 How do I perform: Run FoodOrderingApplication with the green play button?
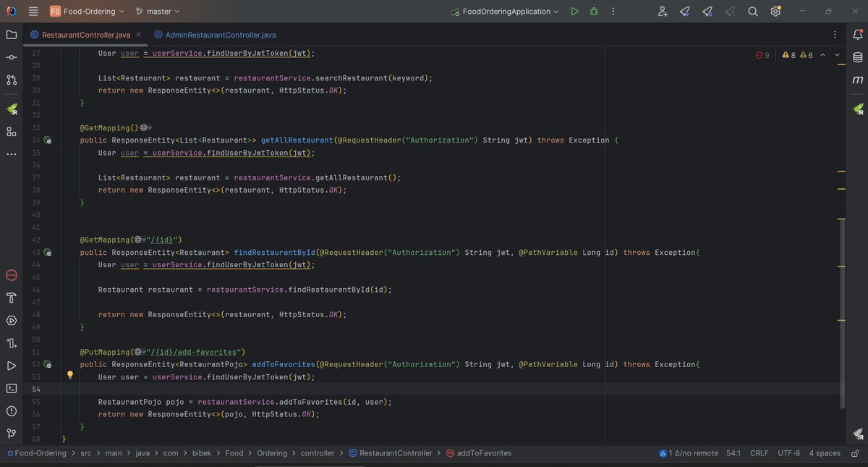(x=574, y=12)
